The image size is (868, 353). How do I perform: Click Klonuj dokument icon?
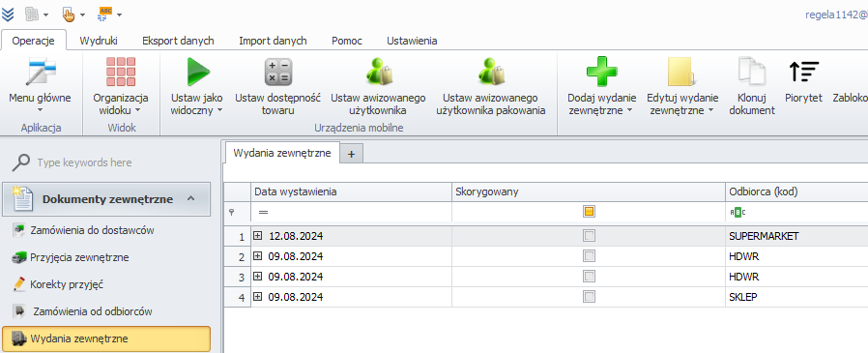point(752,72)
